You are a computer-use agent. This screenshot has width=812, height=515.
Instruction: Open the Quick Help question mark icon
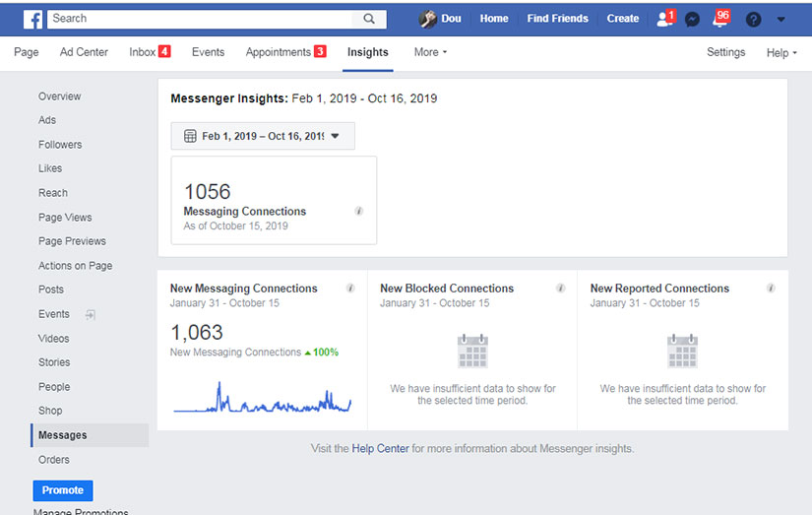click(754, 19)
